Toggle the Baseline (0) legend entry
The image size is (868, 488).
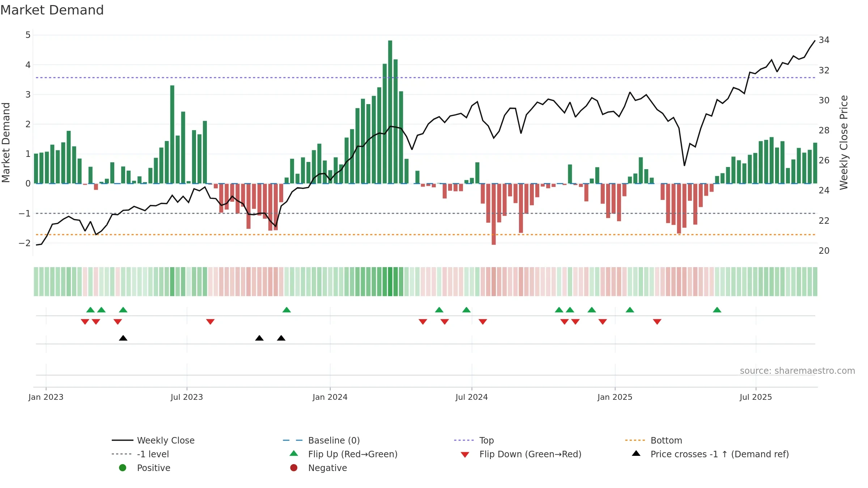tap(321, 440)
